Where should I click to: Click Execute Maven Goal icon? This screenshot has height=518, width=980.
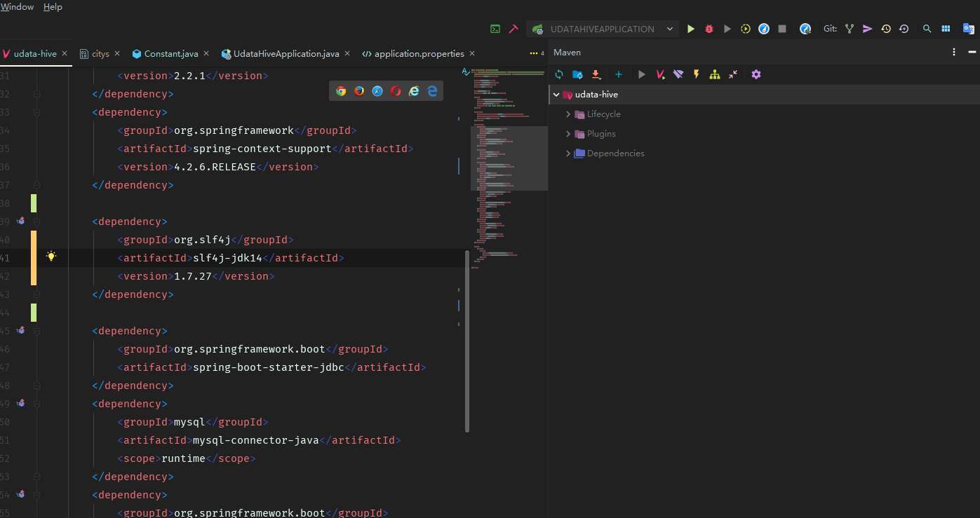point(660,74)
